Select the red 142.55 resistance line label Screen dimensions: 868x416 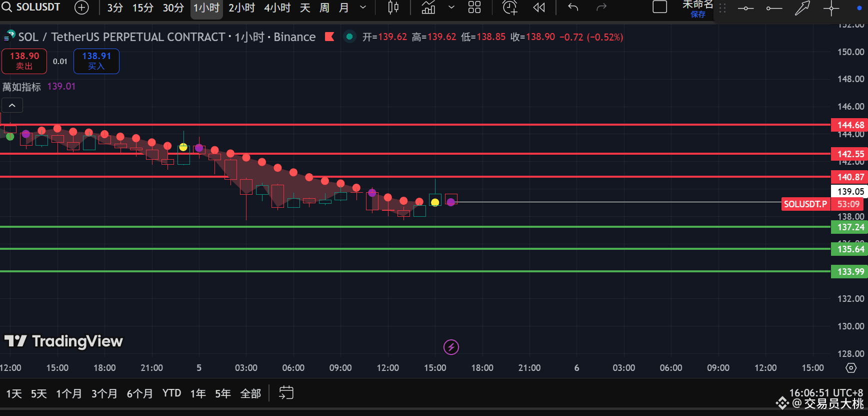point(849,154)
